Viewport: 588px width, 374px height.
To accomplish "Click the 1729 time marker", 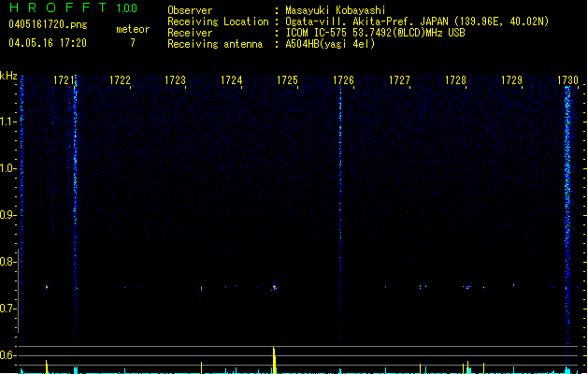I will coord(511,80).
